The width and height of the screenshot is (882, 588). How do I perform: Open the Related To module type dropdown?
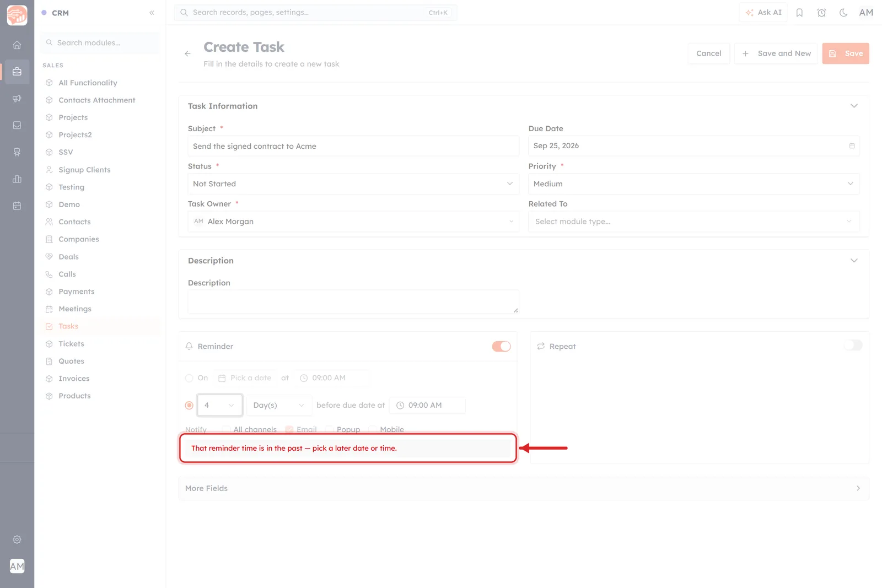694,222
